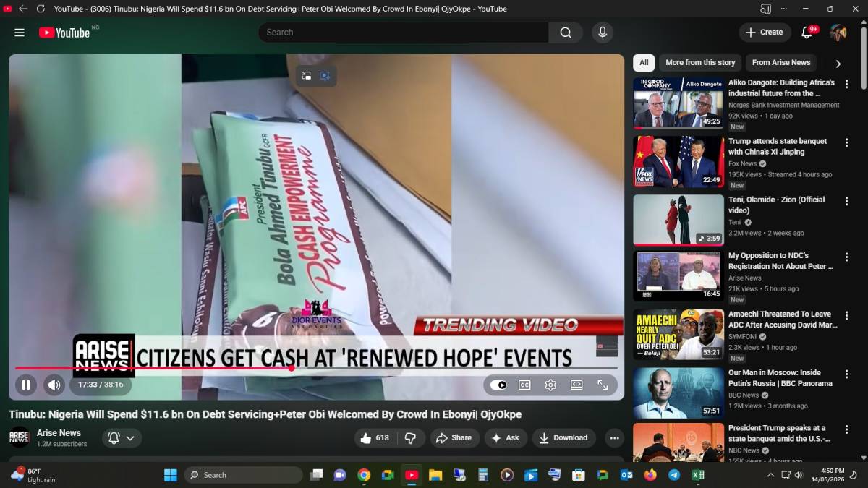The width and height of the screenshot is (868, 488).
Task: Toggle closed captions
Action: (524, 385)
